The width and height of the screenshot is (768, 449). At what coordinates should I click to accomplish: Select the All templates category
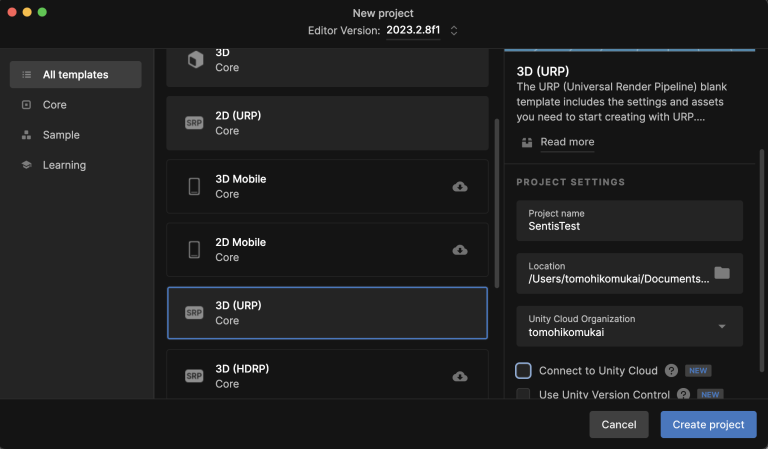[75, 74]
